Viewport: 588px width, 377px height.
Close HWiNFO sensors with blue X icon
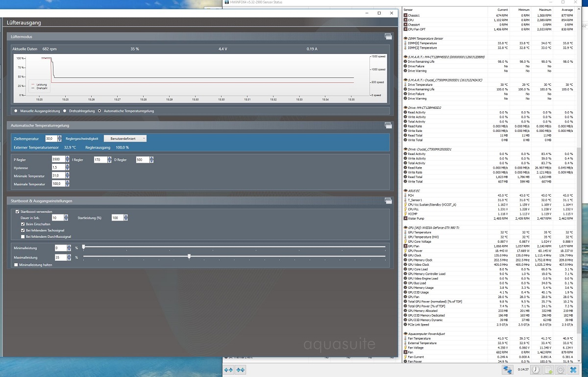573,370
